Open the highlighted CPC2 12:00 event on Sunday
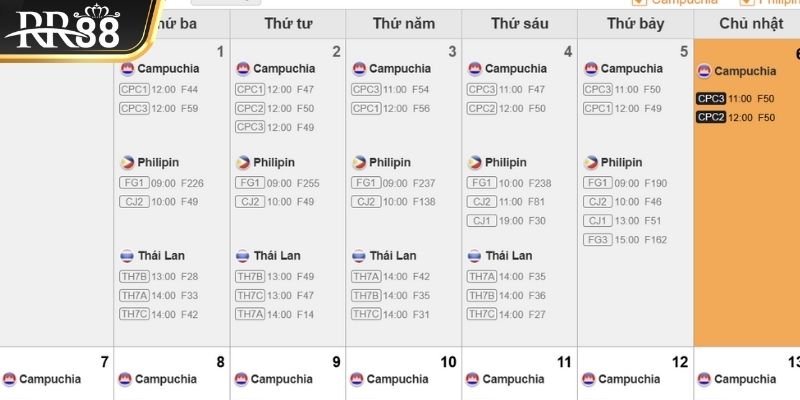 coord(735,118)
